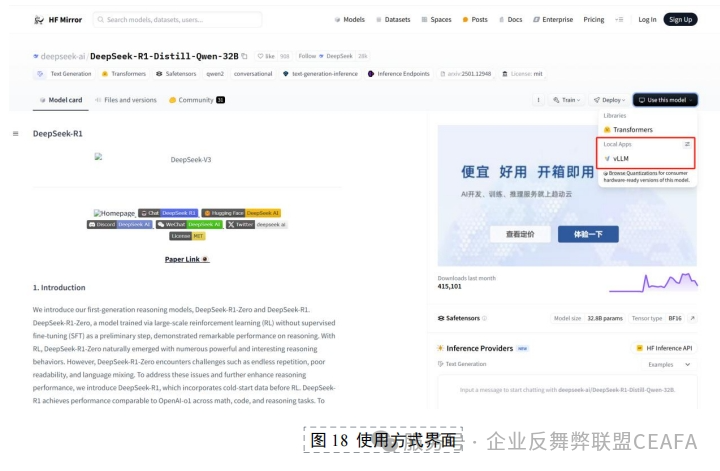This screenshot has width=720, height=471.
Task: Click the downloads trend chart
Action: (653, 282)
